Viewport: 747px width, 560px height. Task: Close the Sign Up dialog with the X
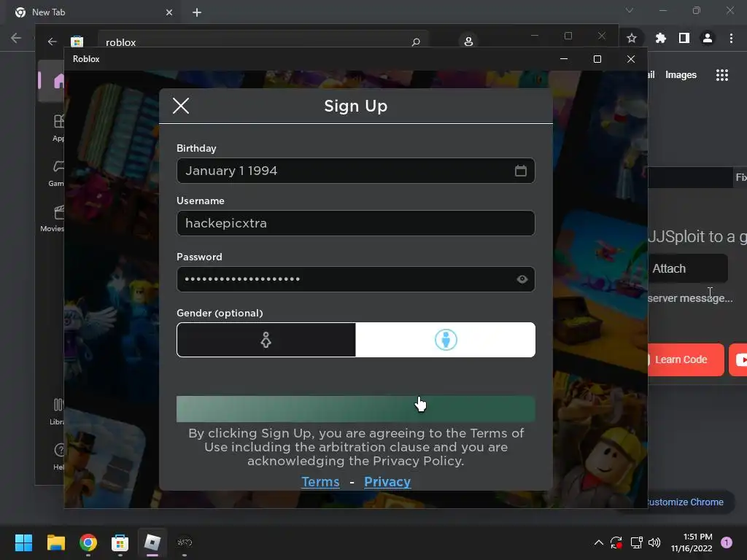pos(181,106)
